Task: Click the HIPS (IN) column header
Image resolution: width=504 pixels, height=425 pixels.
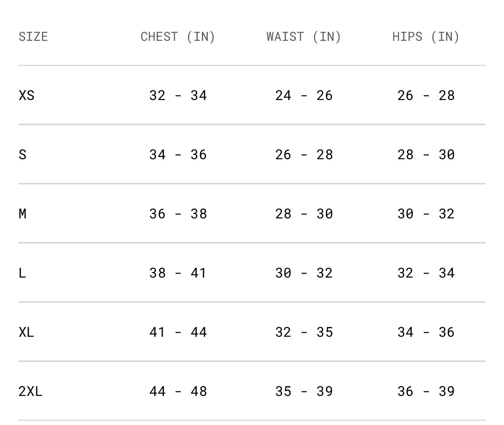Action: click(x=426, y=37)
